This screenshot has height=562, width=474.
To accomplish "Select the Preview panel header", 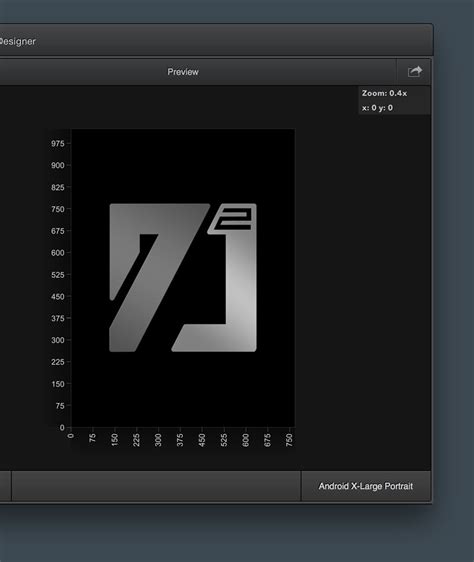I will tap(183, 72).
